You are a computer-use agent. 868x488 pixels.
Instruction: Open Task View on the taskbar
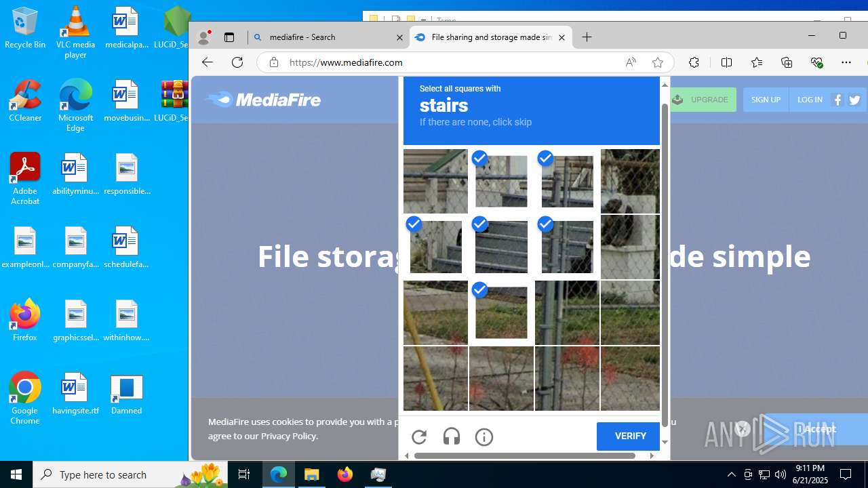pos(244,474)
